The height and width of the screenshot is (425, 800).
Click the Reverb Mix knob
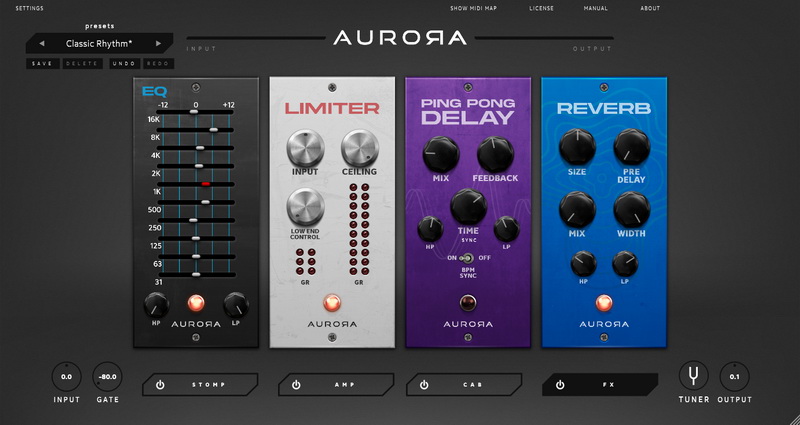pos(577,210)
